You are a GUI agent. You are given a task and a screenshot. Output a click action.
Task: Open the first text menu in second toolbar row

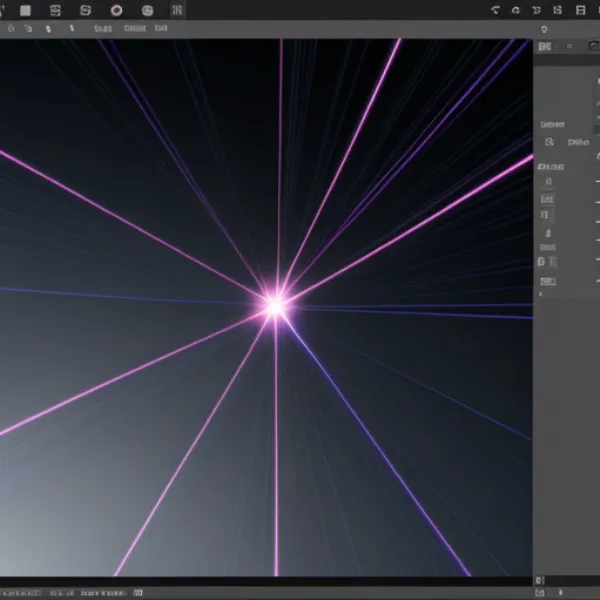tap(103, 28)
